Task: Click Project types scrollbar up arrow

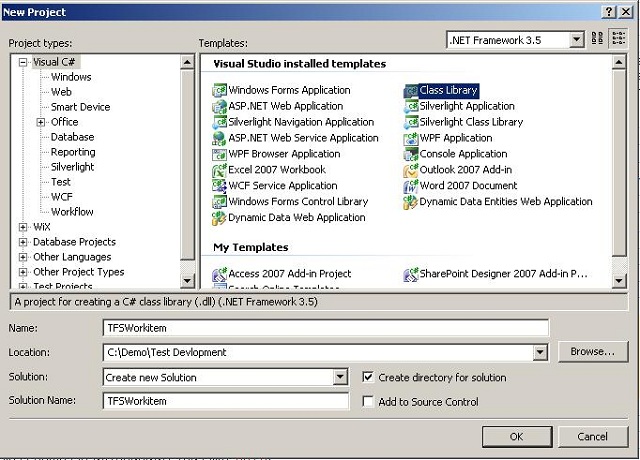Action: pos(187,62)
